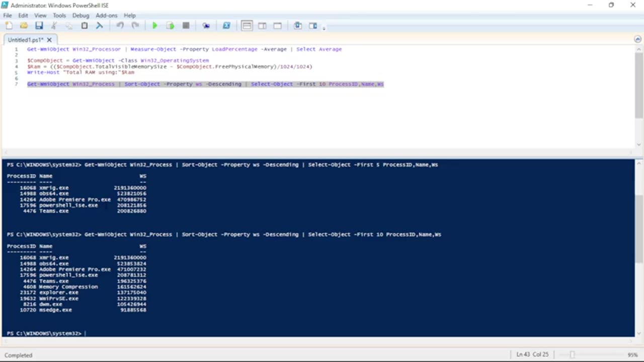The width and height of the screenshot is (644, 362).
Task: Click first ProcessID column header in console
Action: pos(21,176)
